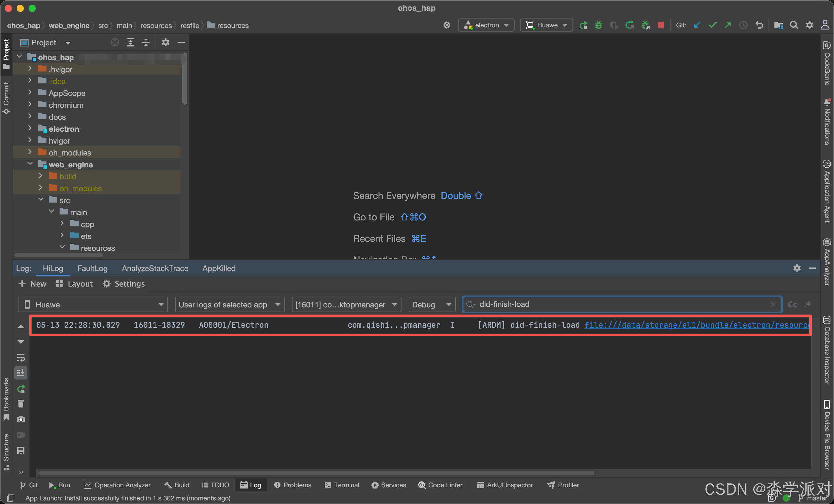The width and height of the screenshot is (834, 504).
Task: Toggle the regex search option
Action: coord(808,304)
